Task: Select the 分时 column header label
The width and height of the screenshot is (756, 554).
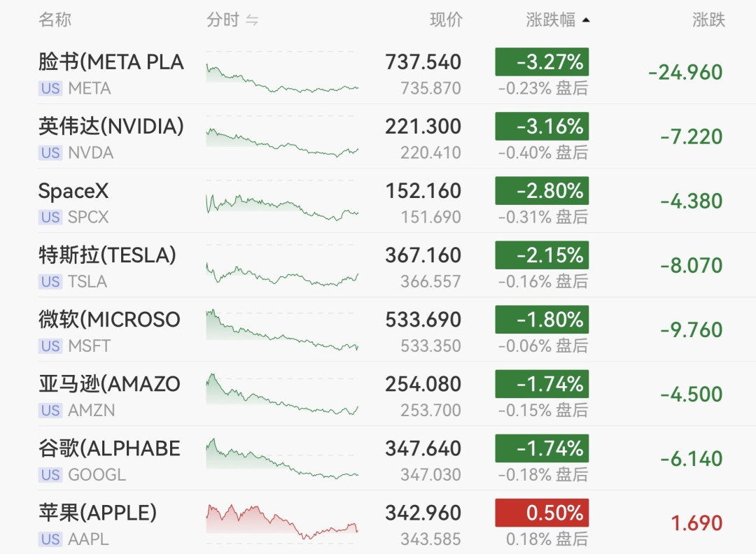Action: click(x=223, y=20)
